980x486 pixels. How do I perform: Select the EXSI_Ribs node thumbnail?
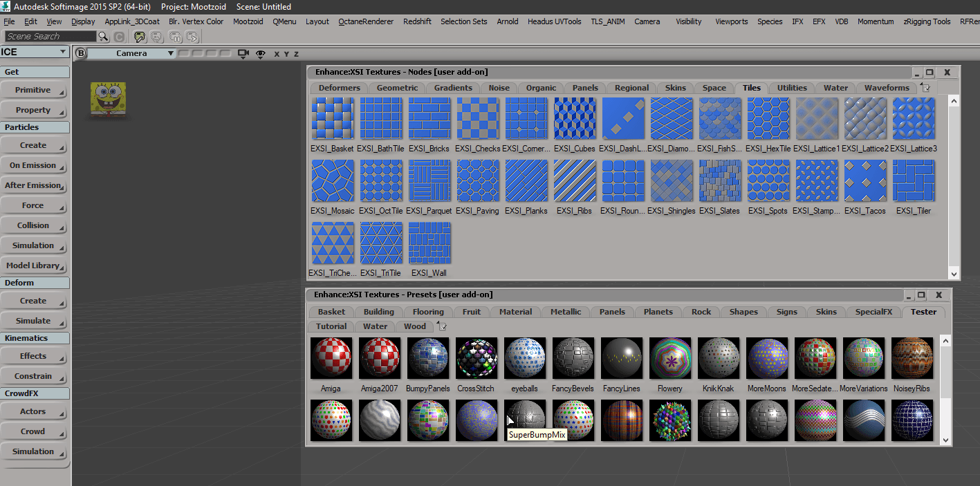point(575,180)
